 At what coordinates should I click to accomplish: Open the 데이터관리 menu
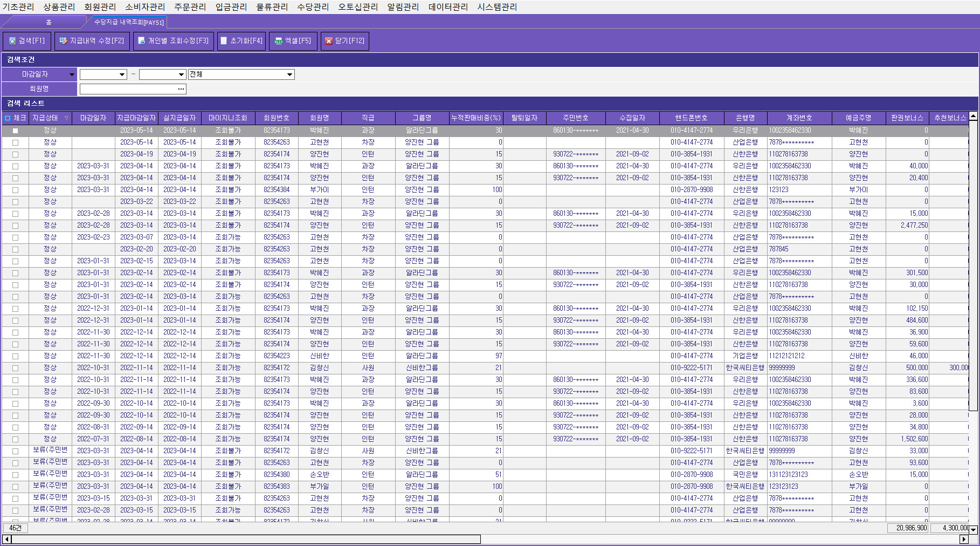448,7
